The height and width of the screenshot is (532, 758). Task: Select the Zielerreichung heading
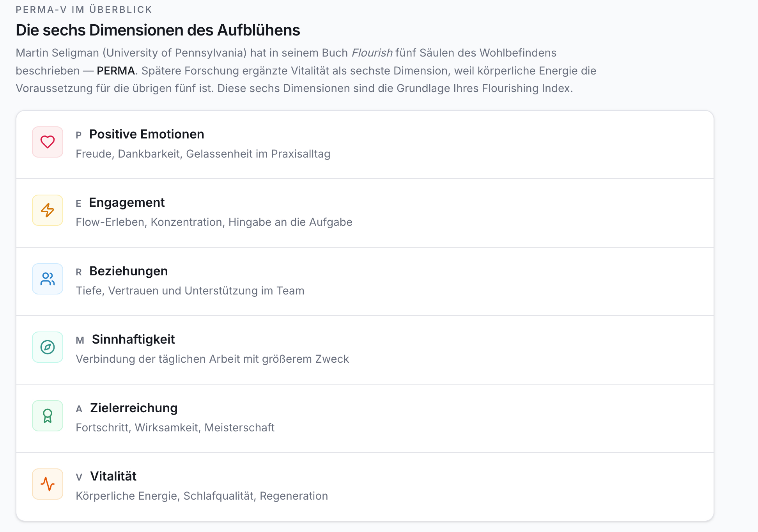(134, 408)
